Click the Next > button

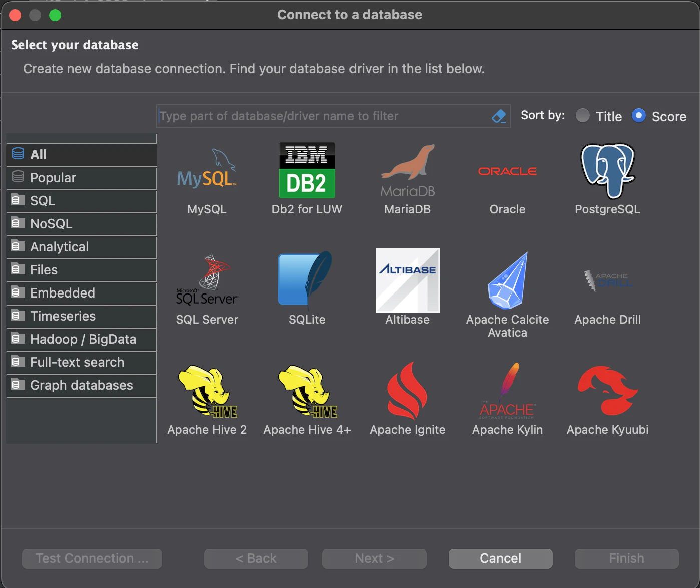point(375,558)
